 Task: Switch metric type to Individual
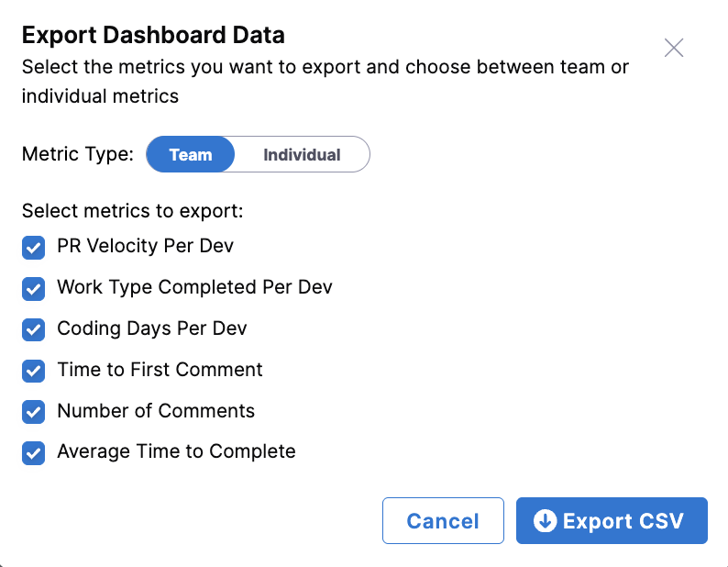tap(302, 155)
